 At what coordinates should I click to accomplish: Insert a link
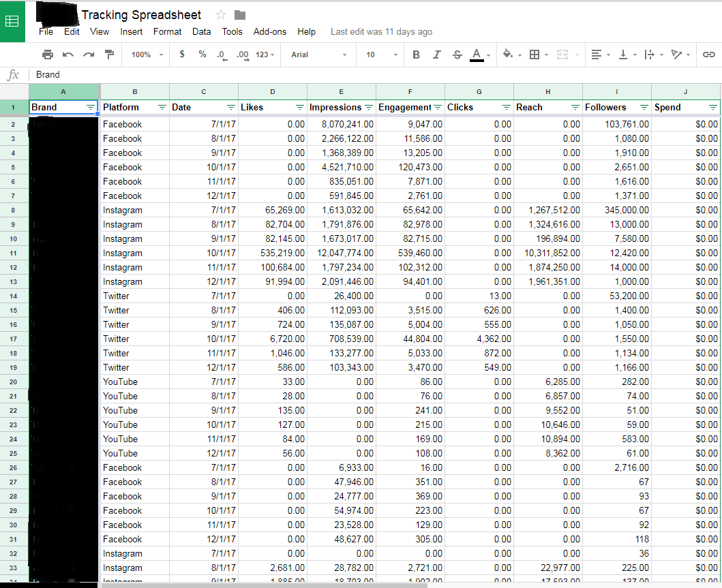(708, 55)
